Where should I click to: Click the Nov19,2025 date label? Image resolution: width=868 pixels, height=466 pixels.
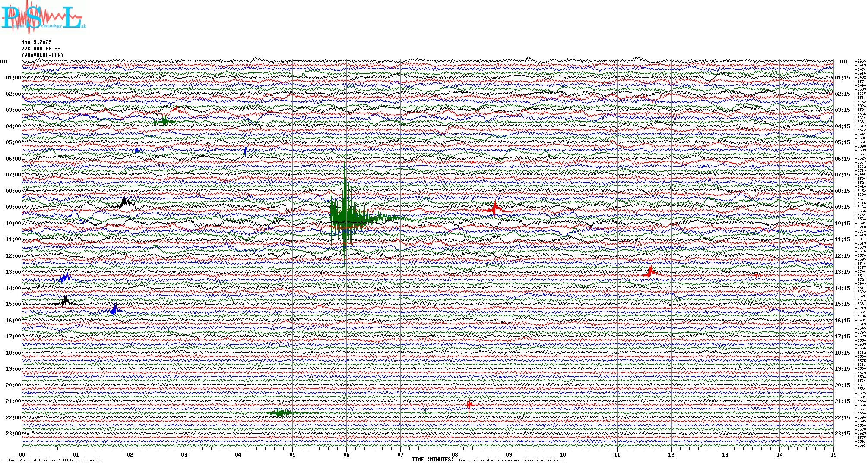pos(36,42)
